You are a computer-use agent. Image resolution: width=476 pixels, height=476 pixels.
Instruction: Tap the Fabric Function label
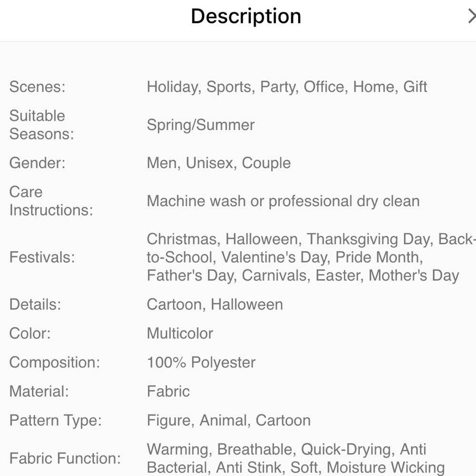click(65, 458)
